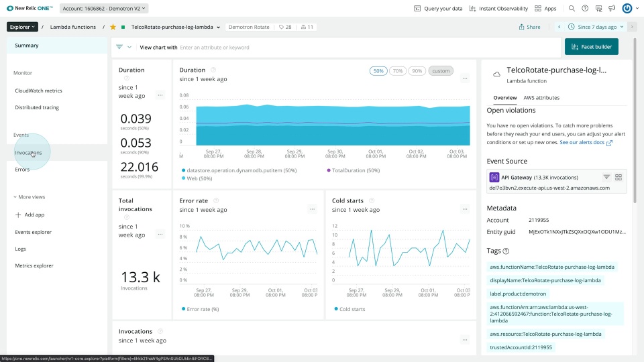Go to previous time range arrow
Screen dimensions: 644x362
(559, 27)
